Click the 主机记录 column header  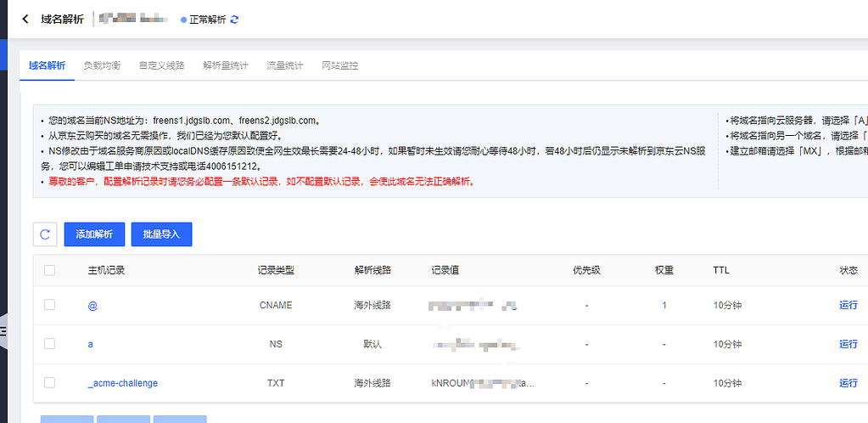click(x=106, y=271)
